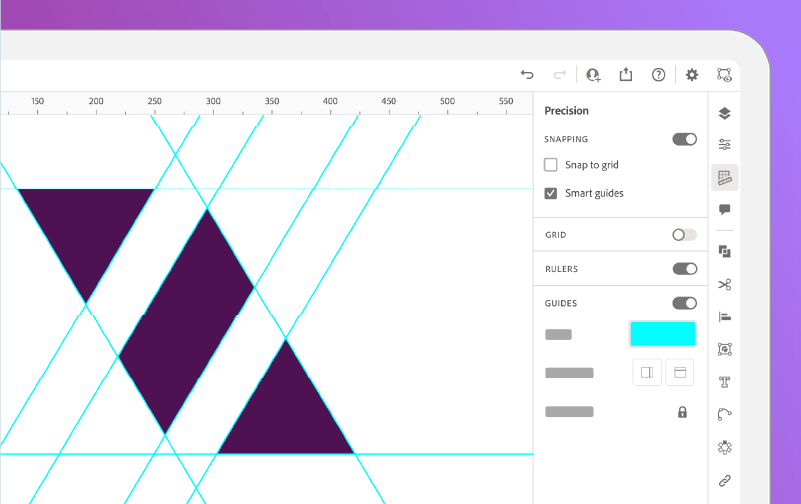This screenshot has width=801, height=504.
Task: Open the Path panel icon
Action: [x=724, y=414]
